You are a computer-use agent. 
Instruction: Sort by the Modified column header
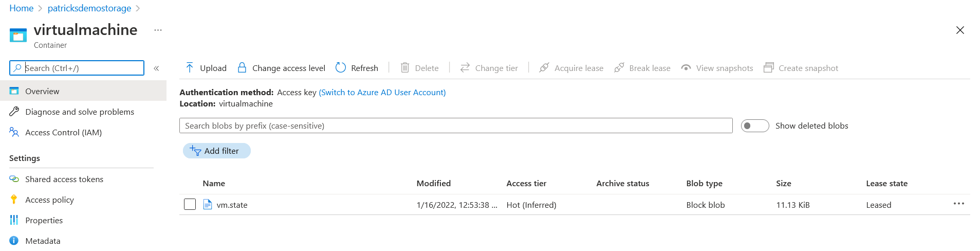tap(434, 183)
